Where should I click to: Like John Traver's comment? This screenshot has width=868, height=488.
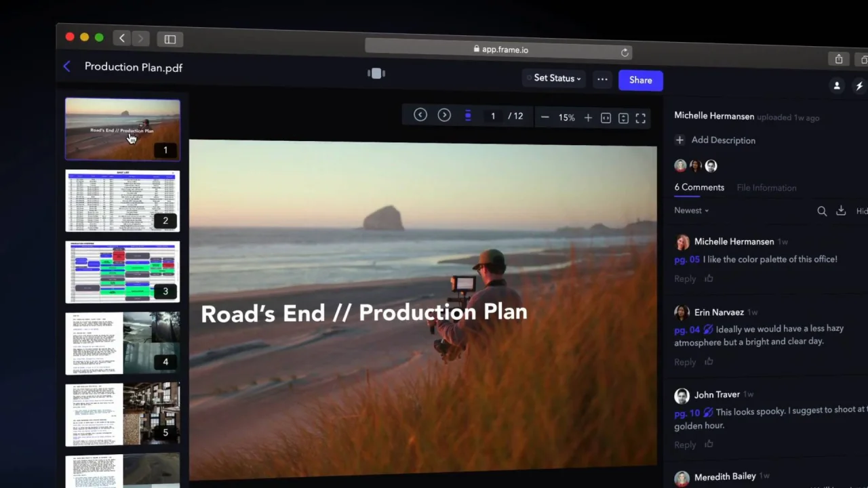click(709, 444)
